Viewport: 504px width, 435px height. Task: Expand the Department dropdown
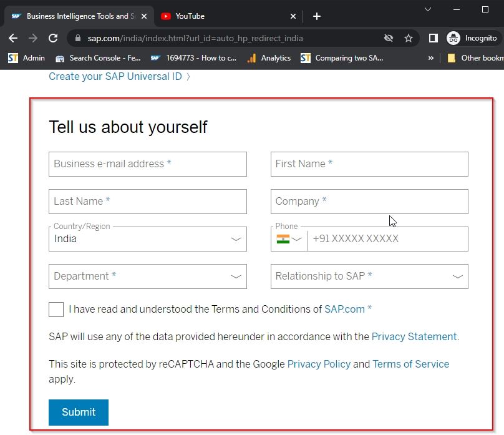click(x=148, y=276)
